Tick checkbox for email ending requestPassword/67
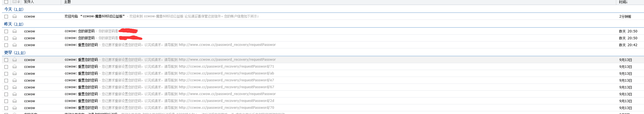The height and width of the screenshot is (114, 644). (x=6, y=87)
